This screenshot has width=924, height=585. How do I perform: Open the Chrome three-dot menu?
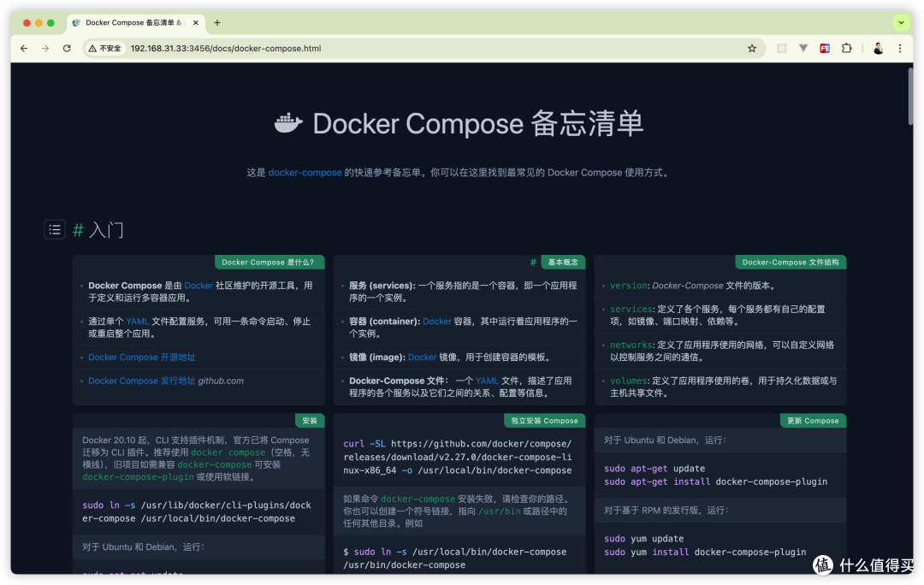point(900,48)
